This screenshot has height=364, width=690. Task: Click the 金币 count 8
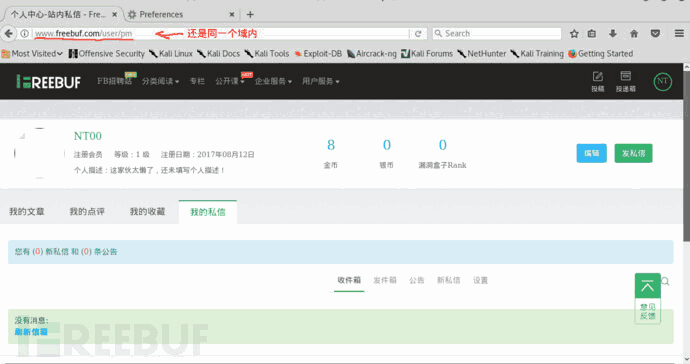pos(331,145)
